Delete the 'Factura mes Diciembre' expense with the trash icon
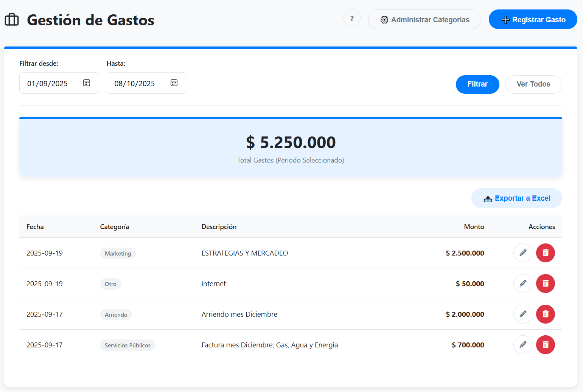The image size is (583, 392). click(x=545, y=345)
